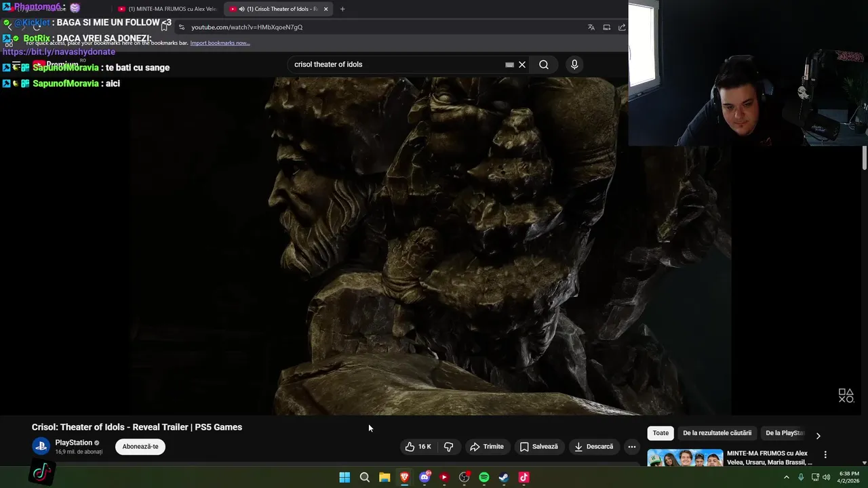The height and width of the screenshot is (488, 868).
Task: Like the video with 16 K likes
Action: click(x=418, y=447)
